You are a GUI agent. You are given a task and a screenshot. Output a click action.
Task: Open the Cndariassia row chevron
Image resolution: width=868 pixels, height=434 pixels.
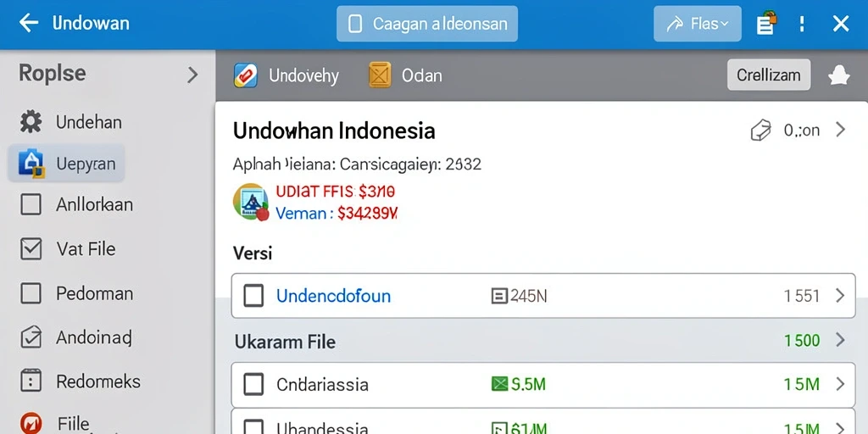[x=840, y=384]
